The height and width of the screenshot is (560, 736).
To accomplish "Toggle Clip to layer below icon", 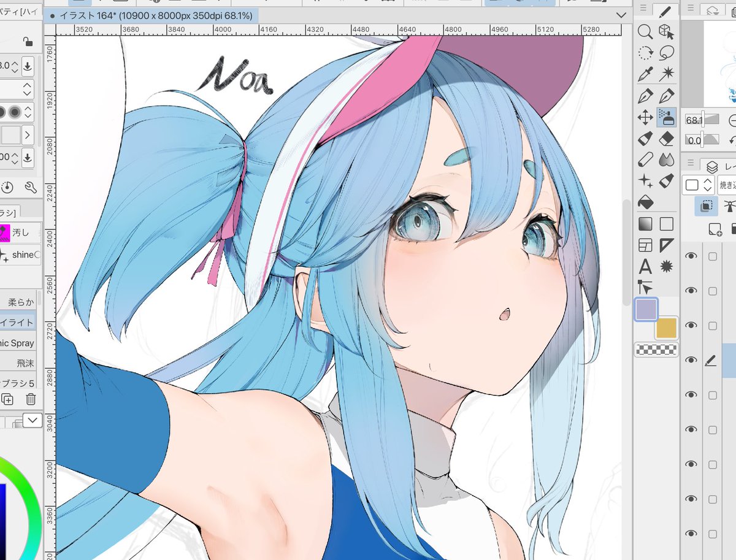I will 707,207.
